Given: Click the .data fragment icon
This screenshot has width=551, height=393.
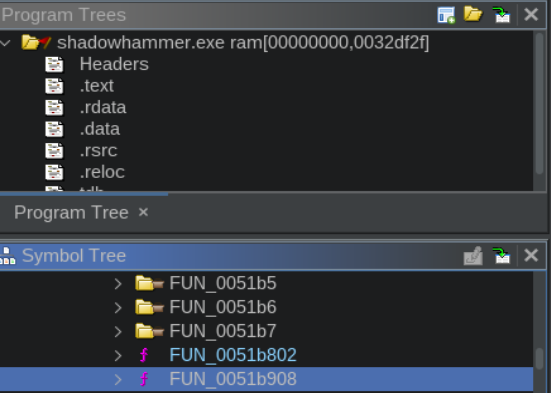Looking at the screenshot, I should point(54,129).
